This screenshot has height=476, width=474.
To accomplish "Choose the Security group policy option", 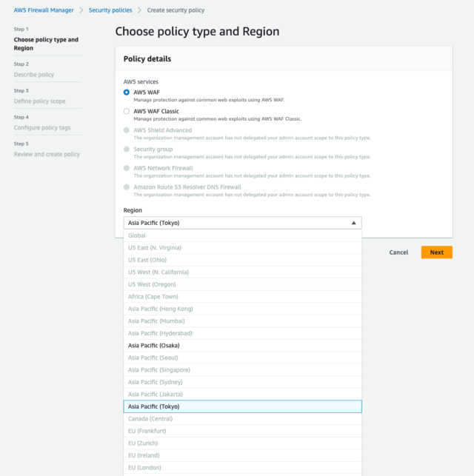I will tap(127, 149).
